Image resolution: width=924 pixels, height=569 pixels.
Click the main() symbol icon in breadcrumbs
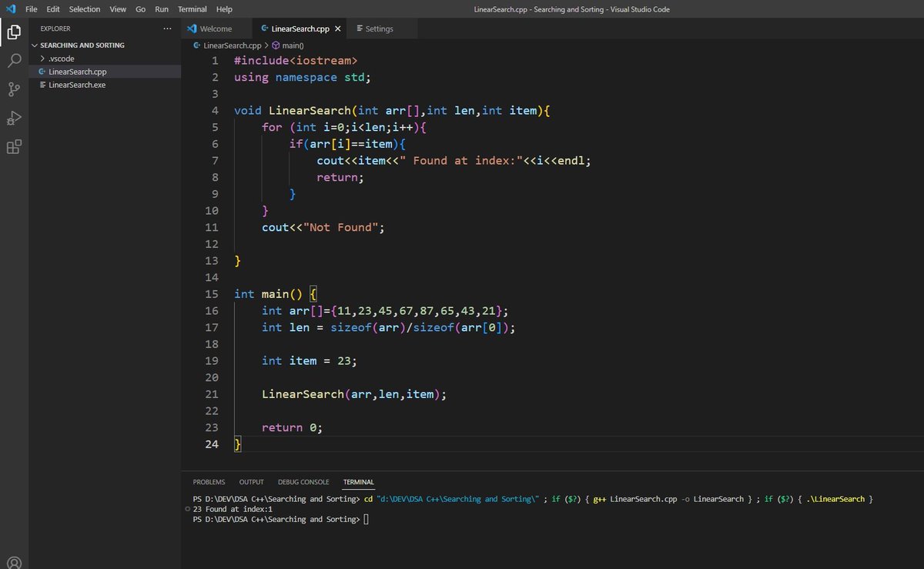coord(276,45)
